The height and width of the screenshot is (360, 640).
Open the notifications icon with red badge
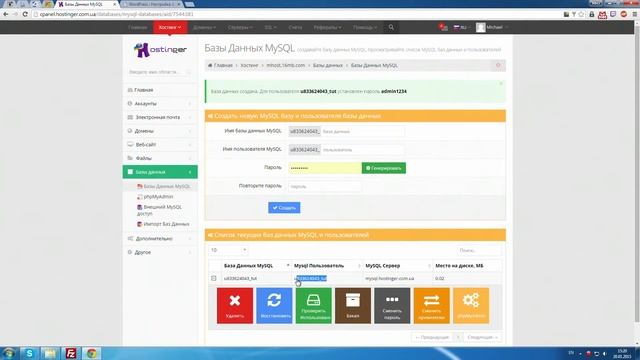coord(443,27)
